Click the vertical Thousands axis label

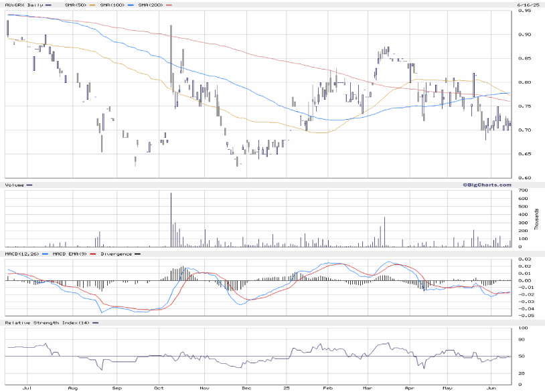tap(537, 219)
